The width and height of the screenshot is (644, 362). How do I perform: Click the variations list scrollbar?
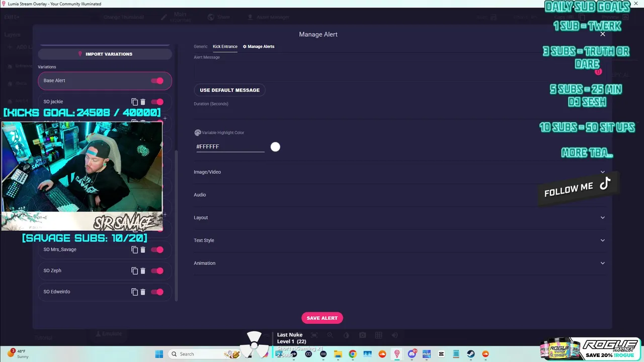click(176, 225)
